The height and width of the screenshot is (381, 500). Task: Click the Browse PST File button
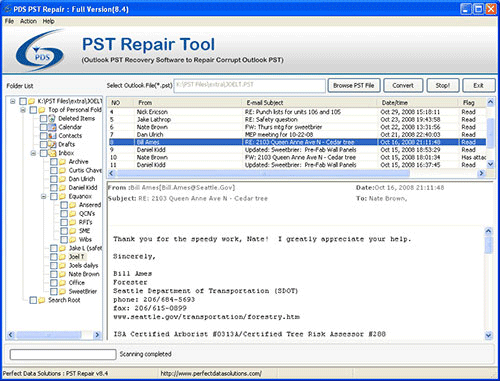(x=354, y=86)
